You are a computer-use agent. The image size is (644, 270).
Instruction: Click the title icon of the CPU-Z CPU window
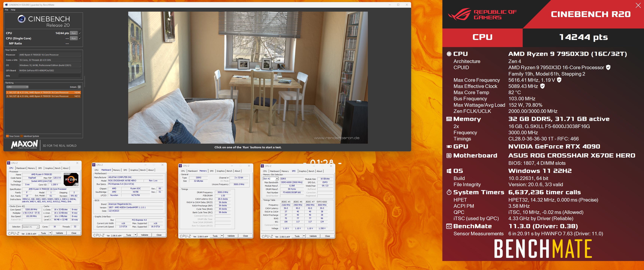click(x=9, y=163)
